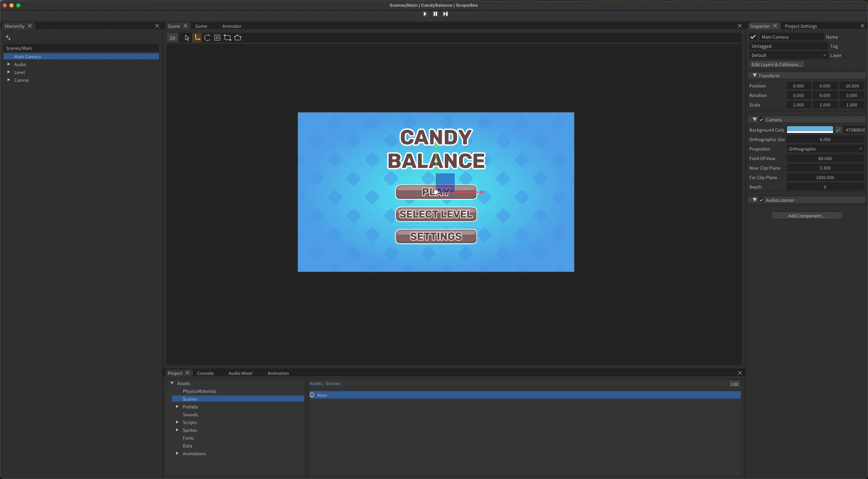Viewport: 868px width, 479px height.
Task: Close the bottom Project panel group
Action: tap(740, 373)
